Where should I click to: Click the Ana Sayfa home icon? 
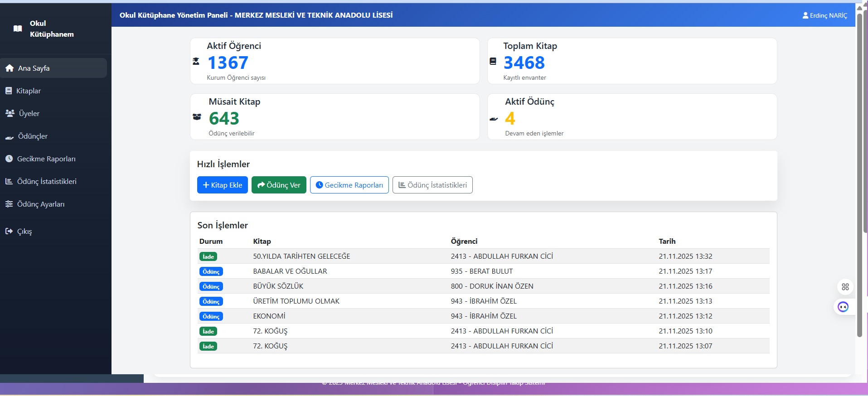click(x=10, y=68)
